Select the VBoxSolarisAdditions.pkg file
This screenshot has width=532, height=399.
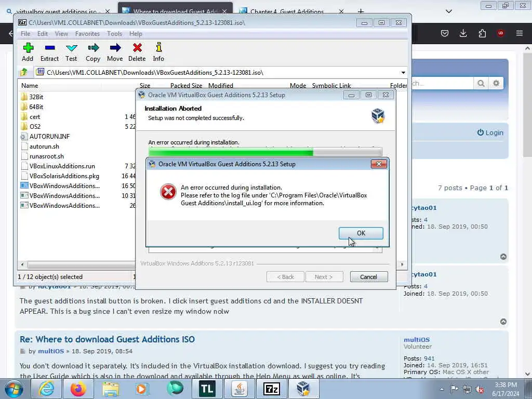pyautogui.click(x=60, y=176)
